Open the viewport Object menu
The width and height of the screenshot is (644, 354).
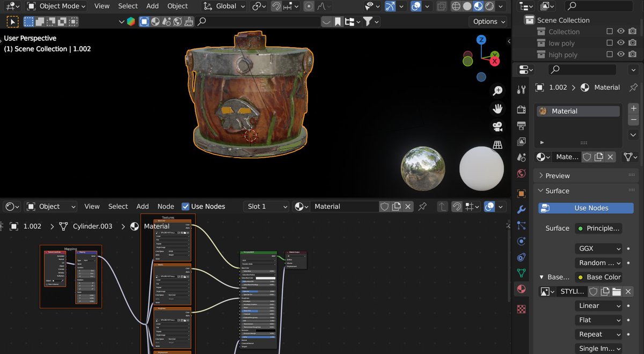(x=178, y=6)
